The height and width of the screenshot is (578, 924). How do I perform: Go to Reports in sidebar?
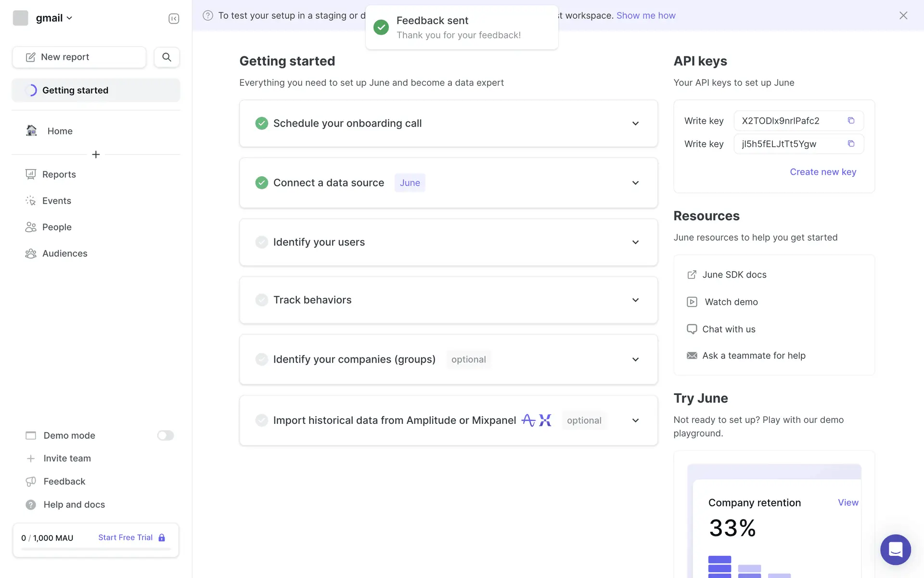click(x=59, y=174)
